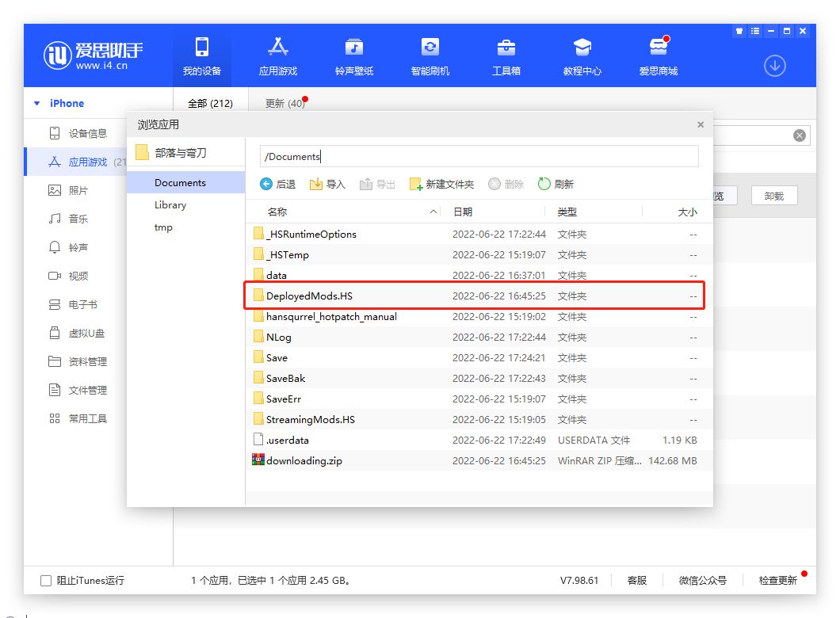840x618 pixels.
Task: Open 微信公众号 link in status bar
Action: coord(703,581)
